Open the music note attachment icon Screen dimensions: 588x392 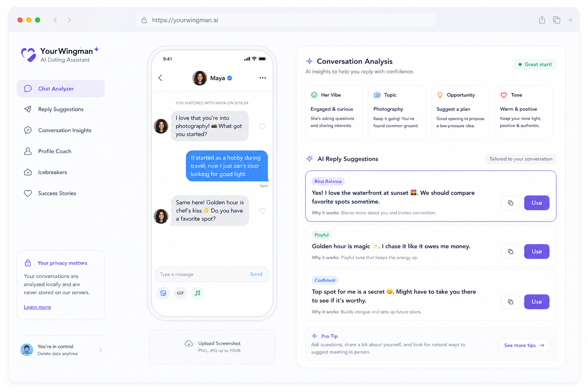point(198,293)
